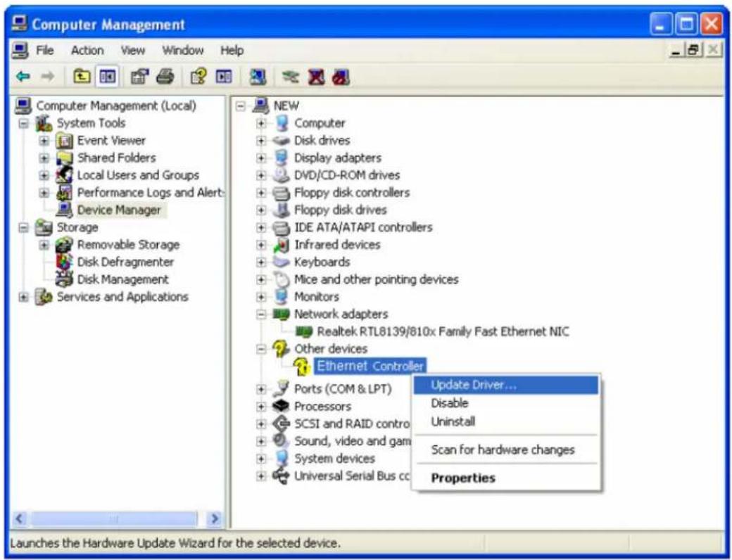Open the File menu

(45, 50)
